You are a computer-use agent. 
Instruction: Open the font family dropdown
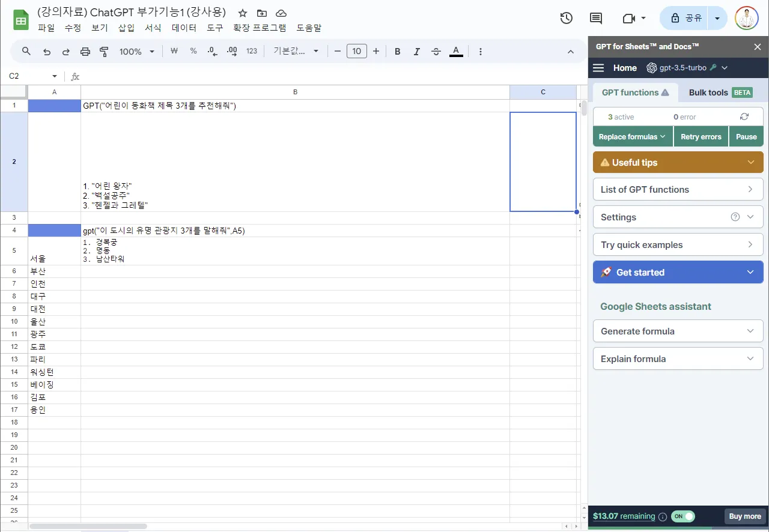coord(296,52)
